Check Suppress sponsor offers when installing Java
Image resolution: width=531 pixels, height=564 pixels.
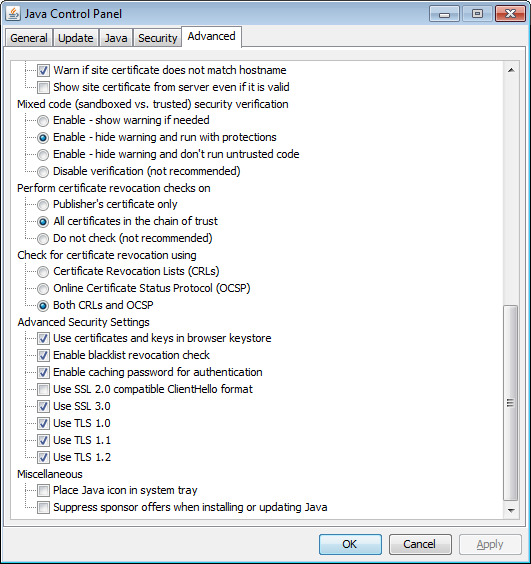coord(43,508)
